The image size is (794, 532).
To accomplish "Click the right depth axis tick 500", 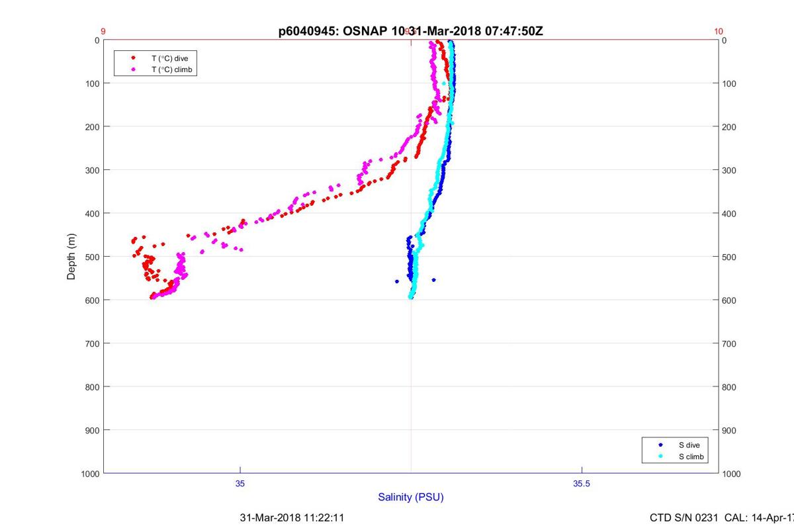I will (x=730, y=257).
